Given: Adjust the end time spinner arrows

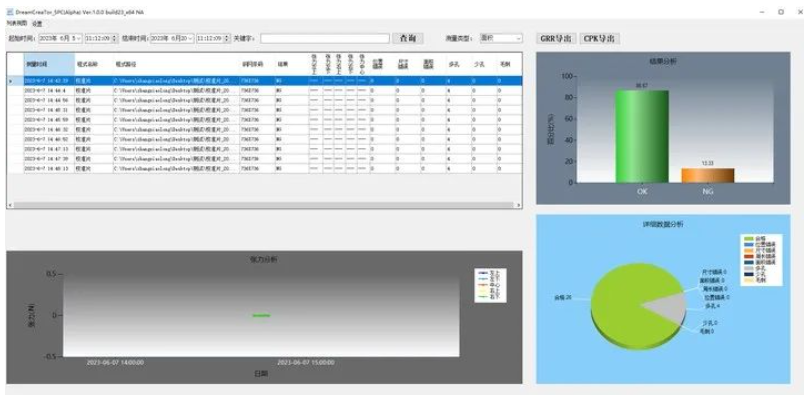Looking at the screenshot, I should pos(227,38).
